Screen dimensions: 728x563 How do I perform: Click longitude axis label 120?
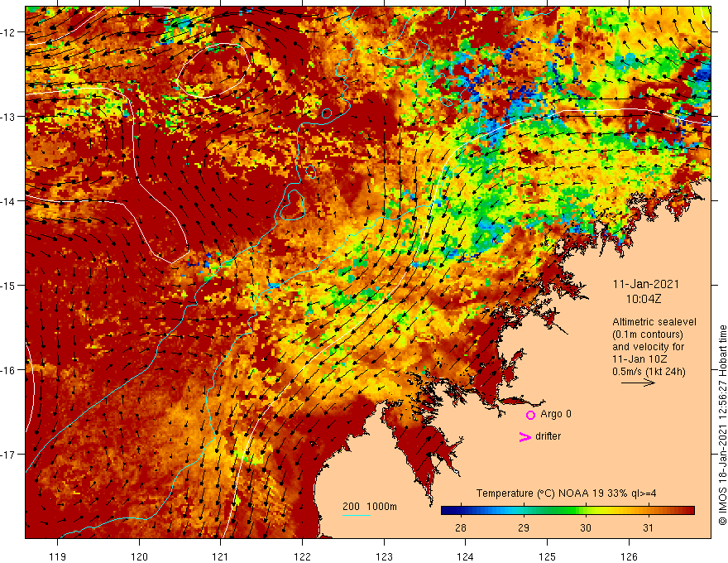[x=139, y=556]
